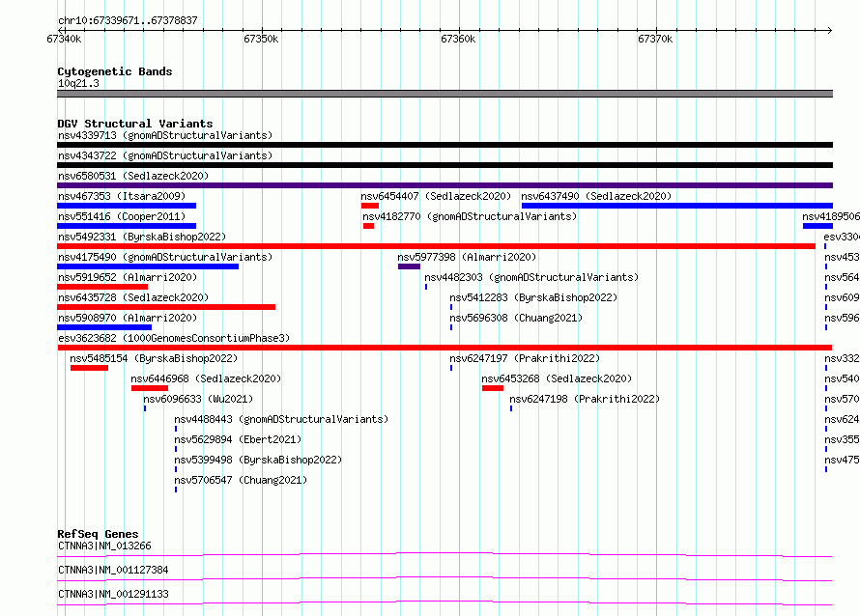Click nsv4175490 gnomAD variant label
The width and height of the screenshot is (860, 616).
click(x=165, y=257)
